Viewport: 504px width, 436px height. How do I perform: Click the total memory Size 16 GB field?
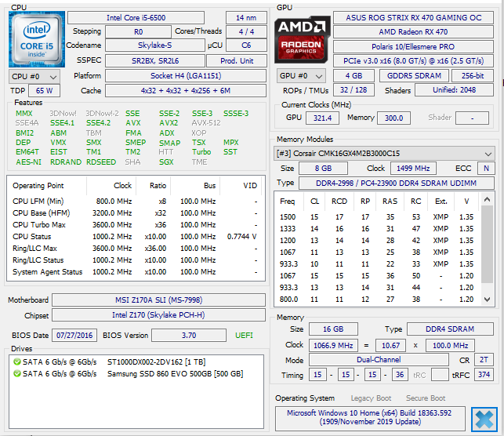(x=333, y=329)
